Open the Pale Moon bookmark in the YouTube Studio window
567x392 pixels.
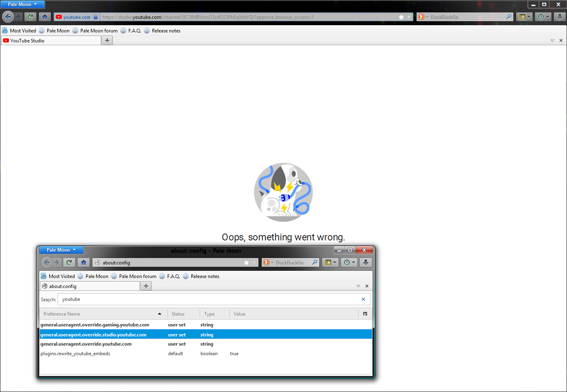[54, 30]
